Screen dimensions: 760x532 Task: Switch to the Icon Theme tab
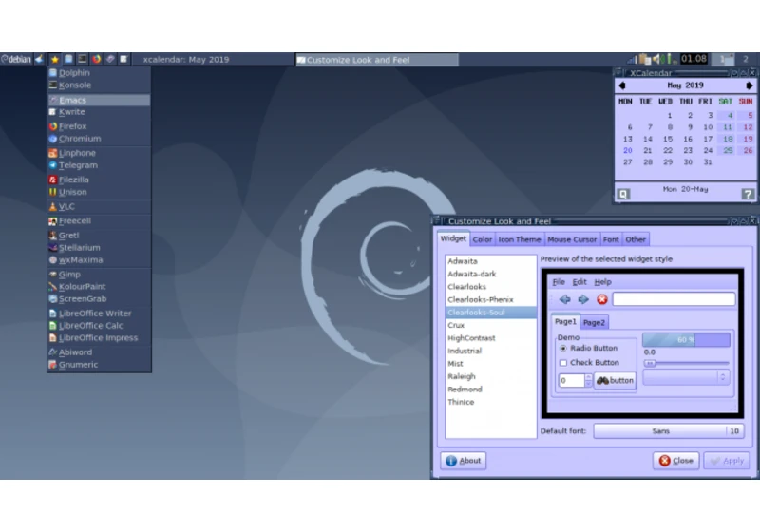[519, 239]
